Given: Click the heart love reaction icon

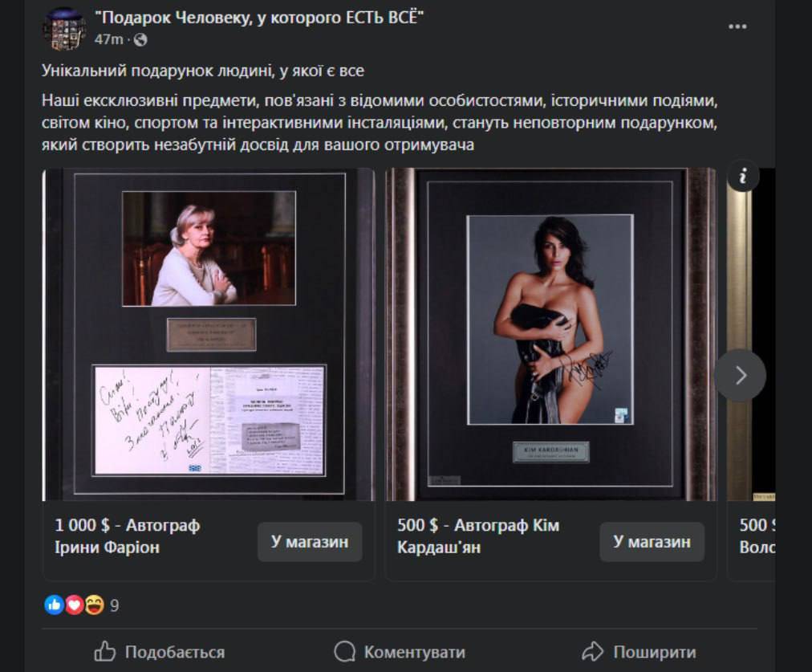Looking at the screenshot, I should (74, 605).
